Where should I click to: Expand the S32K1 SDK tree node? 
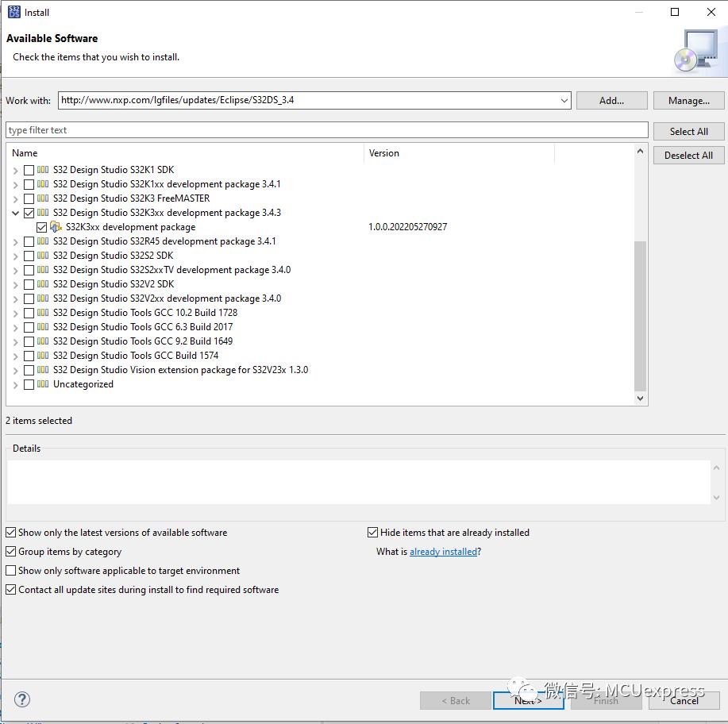15,171
